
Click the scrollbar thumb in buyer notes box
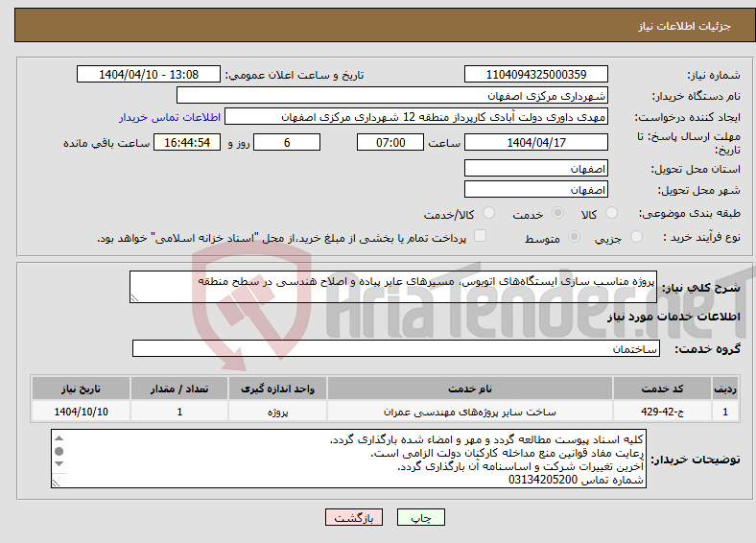(59, 451)
